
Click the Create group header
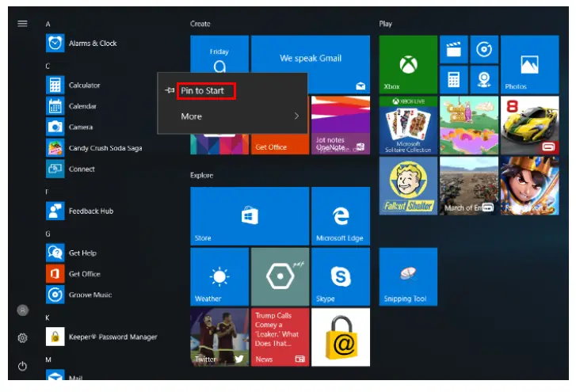click(x=200, y=24)
